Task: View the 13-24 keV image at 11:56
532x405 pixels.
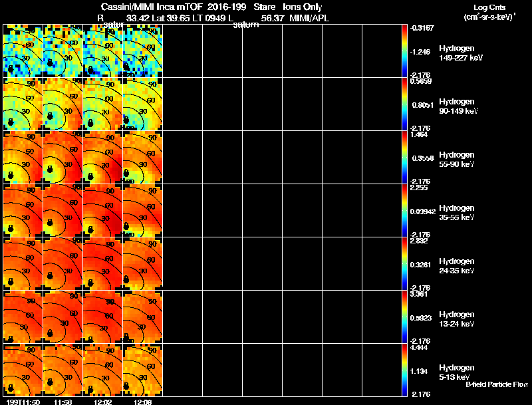Action: click(63, 317)
